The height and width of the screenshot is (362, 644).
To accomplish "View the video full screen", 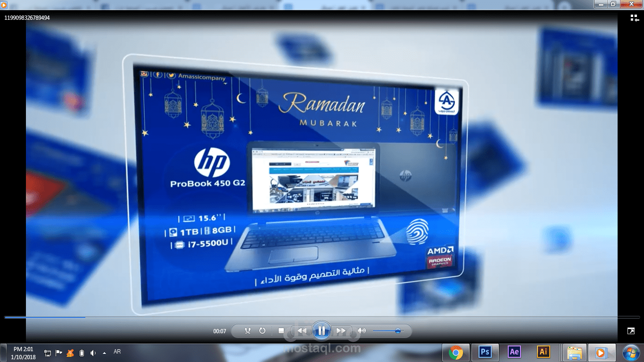I will 631,331.
